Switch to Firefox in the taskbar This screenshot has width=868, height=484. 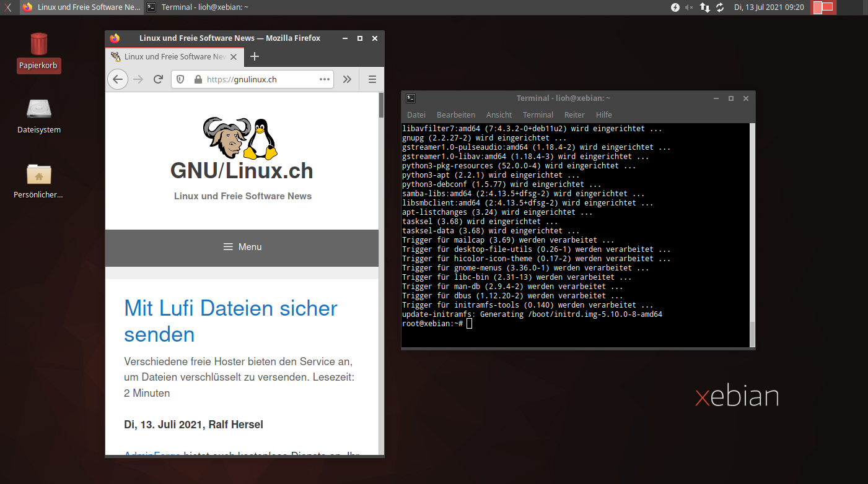pyautogui.click(x=81, y=7)
